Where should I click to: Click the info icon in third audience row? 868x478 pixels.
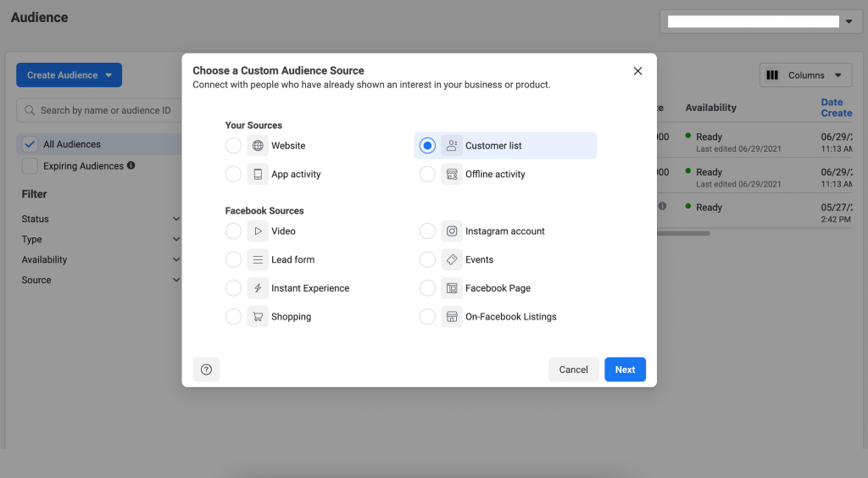pyautogui.click(x=662, y=206)
